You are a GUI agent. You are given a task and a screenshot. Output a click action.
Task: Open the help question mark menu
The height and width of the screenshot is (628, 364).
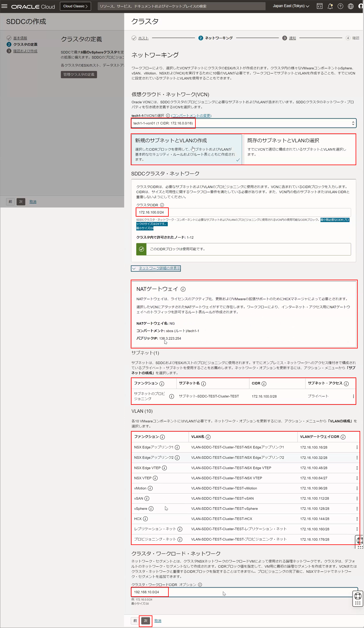click(340, 6)
